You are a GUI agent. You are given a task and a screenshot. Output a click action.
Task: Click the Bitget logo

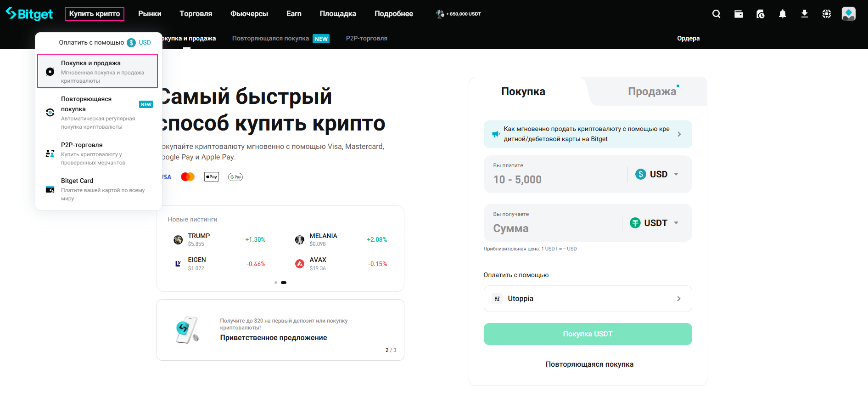point(29,14)
